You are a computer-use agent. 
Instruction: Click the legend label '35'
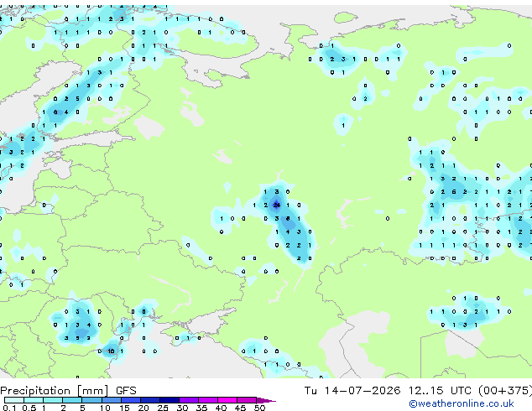201,408
